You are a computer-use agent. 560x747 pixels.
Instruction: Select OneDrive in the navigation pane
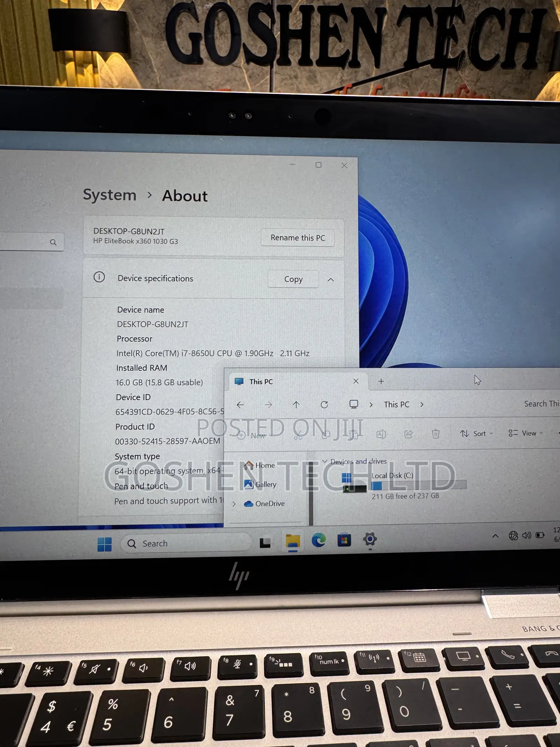(264, 503)
